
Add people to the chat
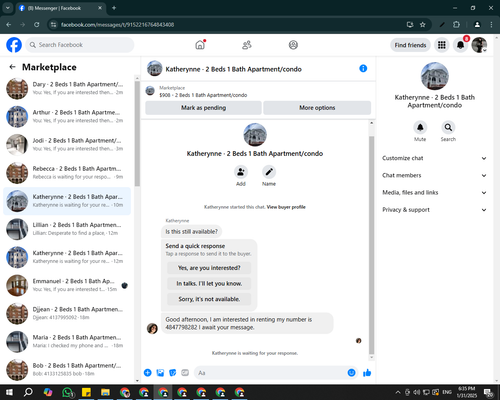click(241, 172)
